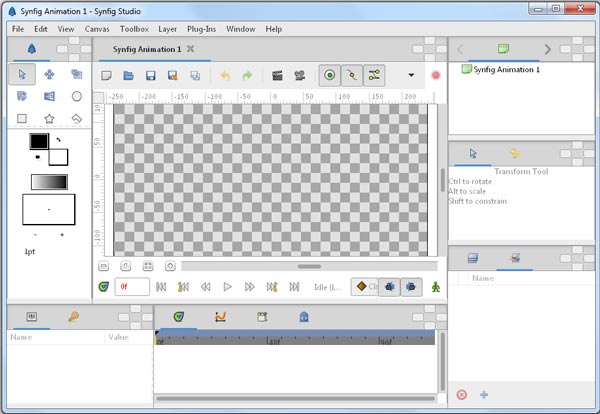Switch to the Synfig Animation 1 tab
This screenshot has height=414, width=600.
click(147, 49)
